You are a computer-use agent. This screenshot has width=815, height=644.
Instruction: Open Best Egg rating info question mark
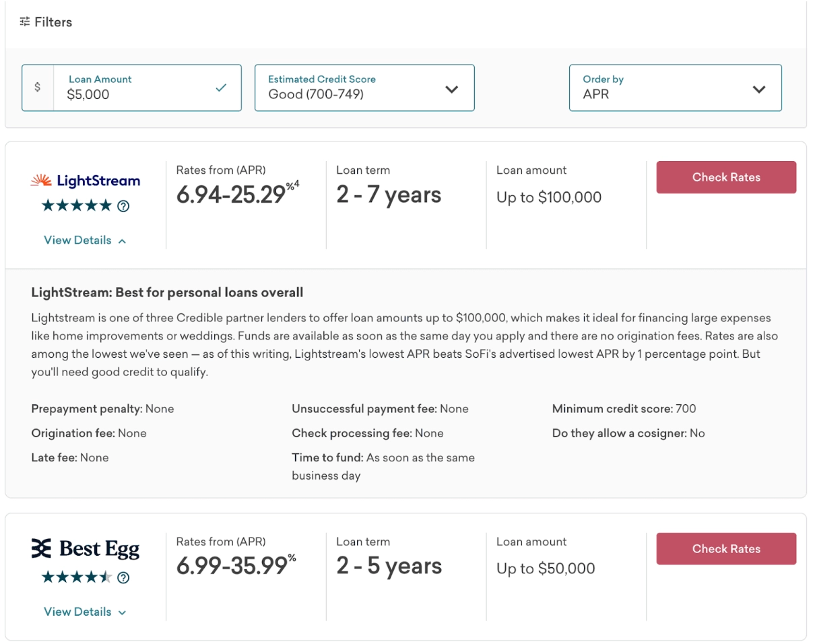click(x=123, y=577)
